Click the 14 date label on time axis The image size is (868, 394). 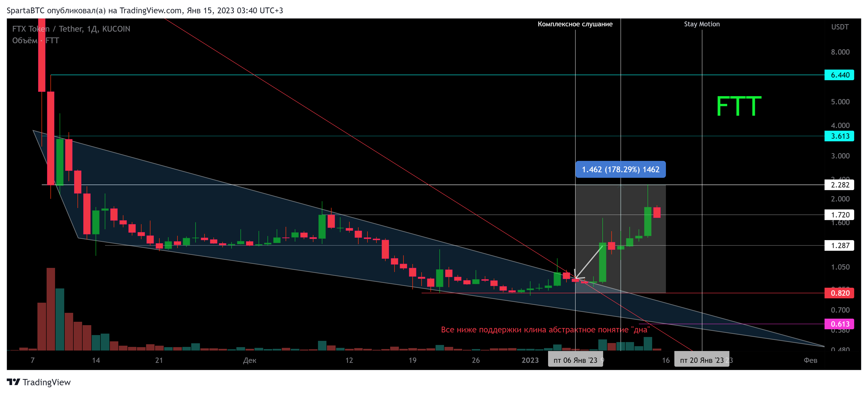[96, 360]
